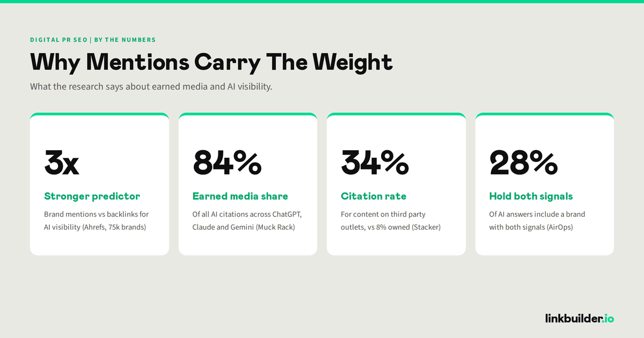Click the 'Stronger predictor' heading
The image size is (644, 338).
click(92, 196)
